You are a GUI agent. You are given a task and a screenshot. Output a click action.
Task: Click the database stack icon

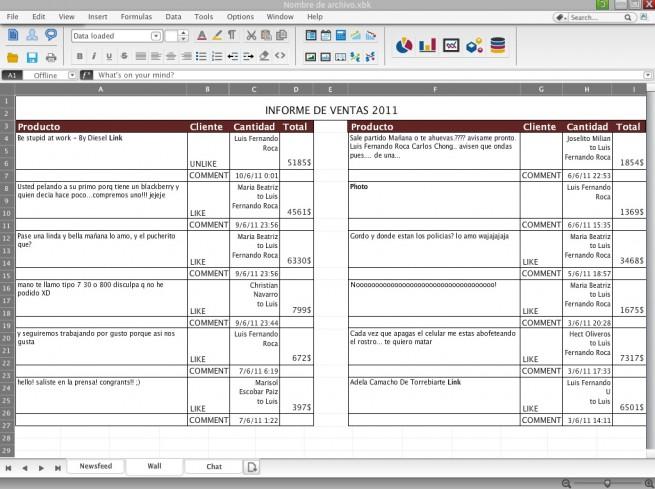pos(497,45)
